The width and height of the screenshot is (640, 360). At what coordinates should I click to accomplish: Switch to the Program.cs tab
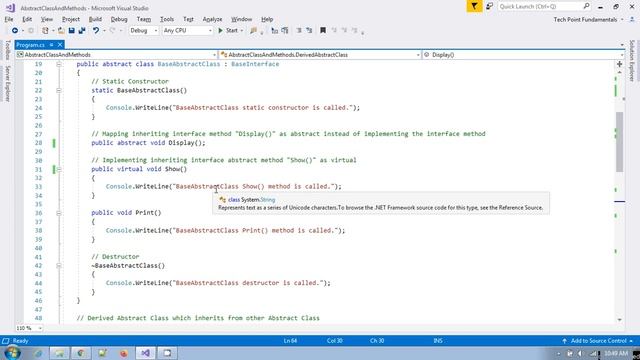pyautogui.click(x=31, y=44)
